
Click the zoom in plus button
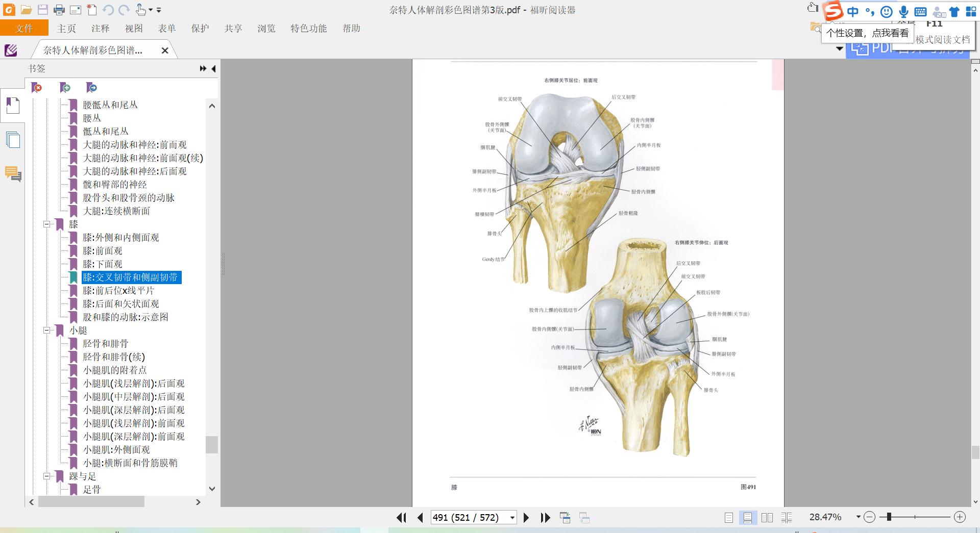click(960, 517)
